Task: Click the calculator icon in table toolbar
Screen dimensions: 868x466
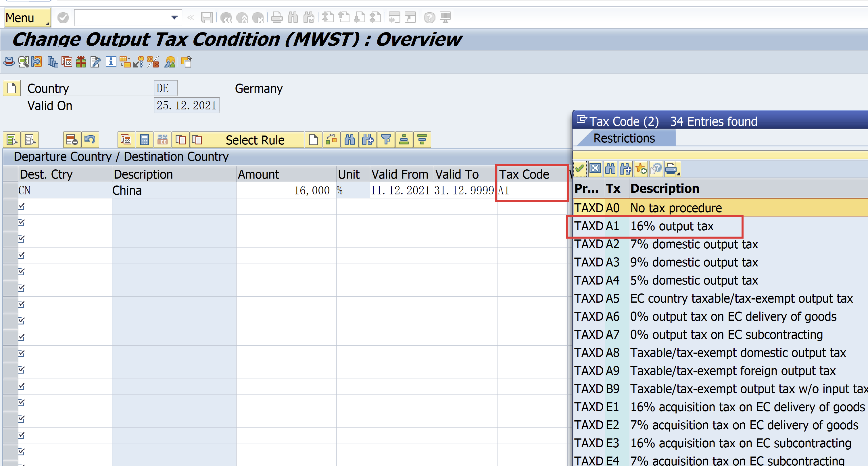Action: (144, 140)
